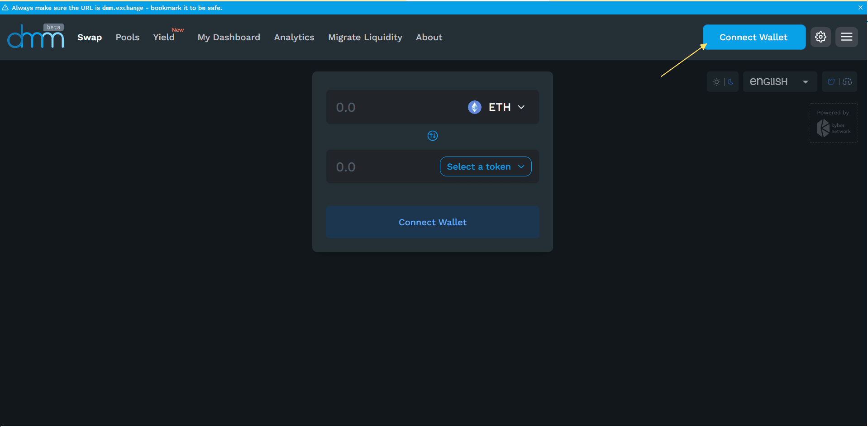
Task: Open the Discord link icon
Action: pos(847,82)
